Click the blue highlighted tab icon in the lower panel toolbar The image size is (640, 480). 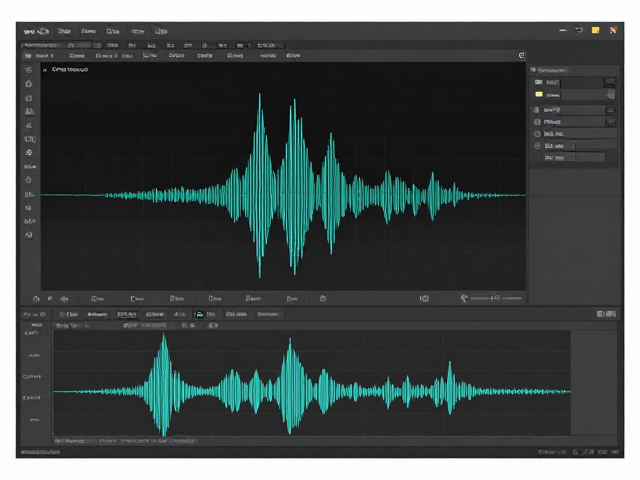pyautogui.click(x=199, y=314)
